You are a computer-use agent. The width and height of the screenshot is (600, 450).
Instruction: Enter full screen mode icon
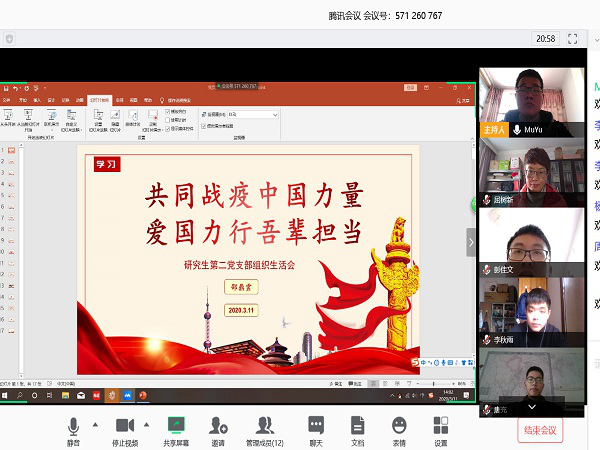(x=574, y=39)
